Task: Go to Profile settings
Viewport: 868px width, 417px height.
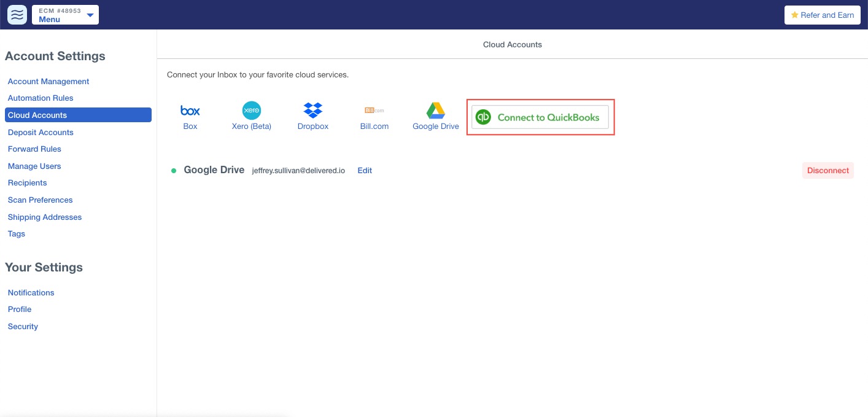Action: (x=20, y=309)
